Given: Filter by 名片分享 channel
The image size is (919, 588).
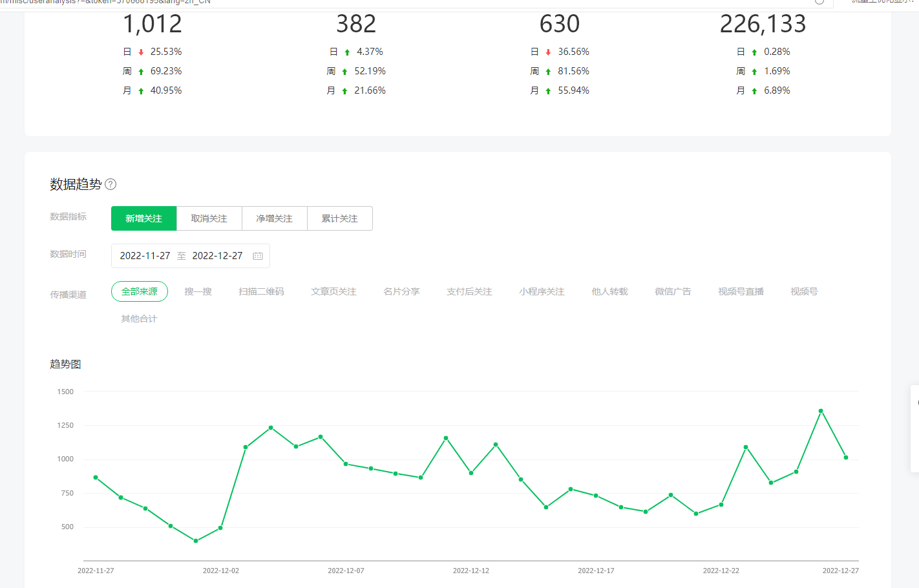Looking at the screenshot, I should pyautogui.click(x=401, y=291).
